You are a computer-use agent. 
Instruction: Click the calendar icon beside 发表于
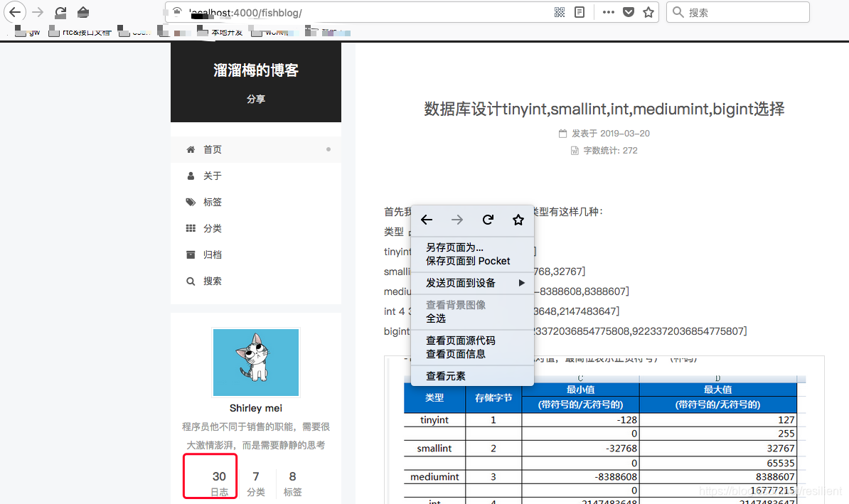[562, 133]
